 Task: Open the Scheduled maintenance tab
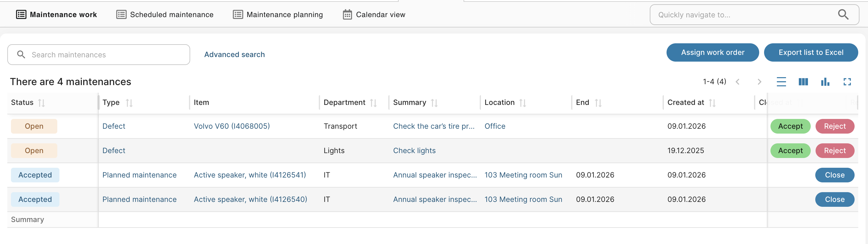tap(165, 15)
